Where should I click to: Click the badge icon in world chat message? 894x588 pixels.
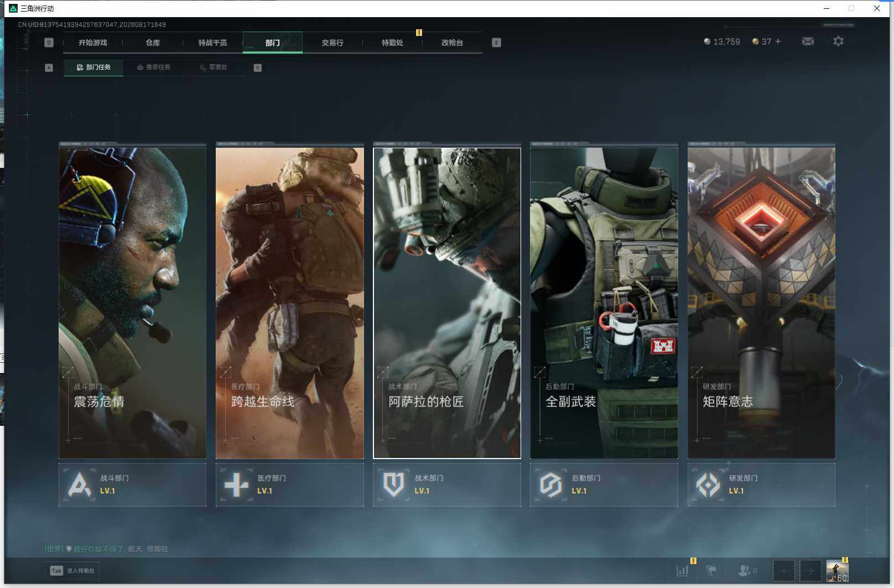69,549
